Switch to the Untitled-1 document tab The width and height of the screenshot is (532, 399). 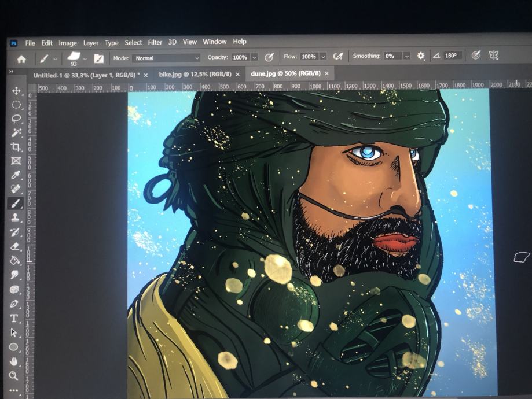pyautogui.click(x=86, y=75)
